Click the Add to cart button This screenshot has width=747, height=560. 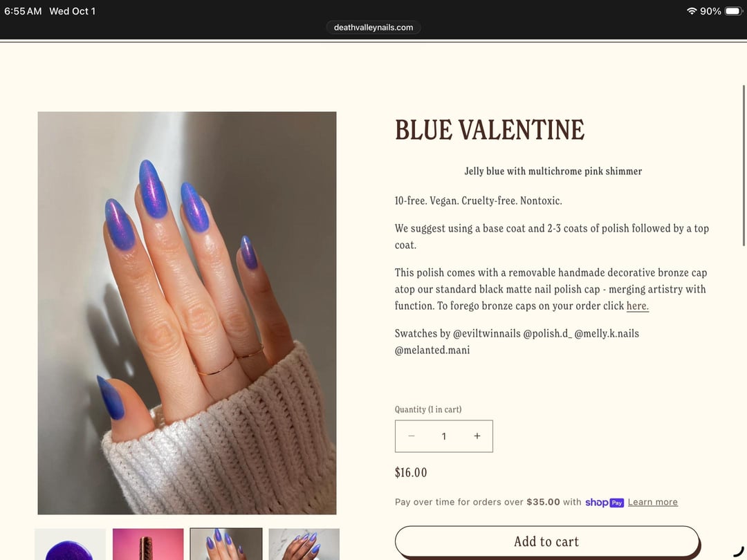[x=547, y=541]
